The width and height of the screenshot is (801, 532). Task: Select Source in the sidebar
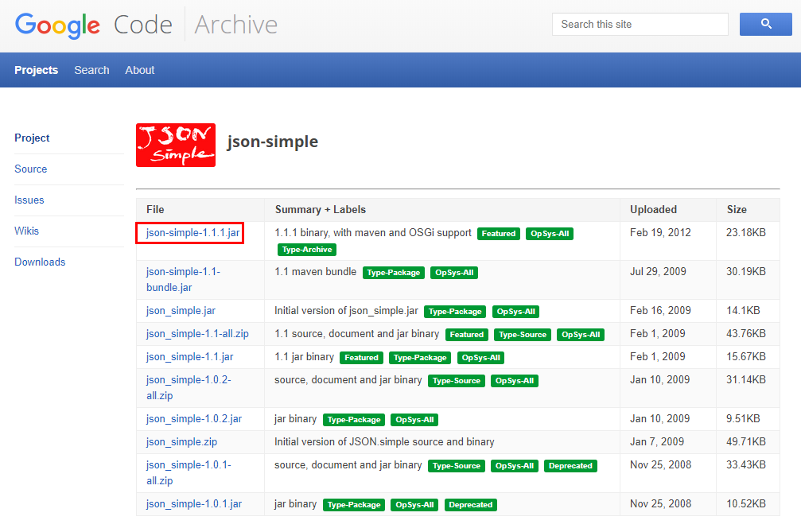coord(31,169)
